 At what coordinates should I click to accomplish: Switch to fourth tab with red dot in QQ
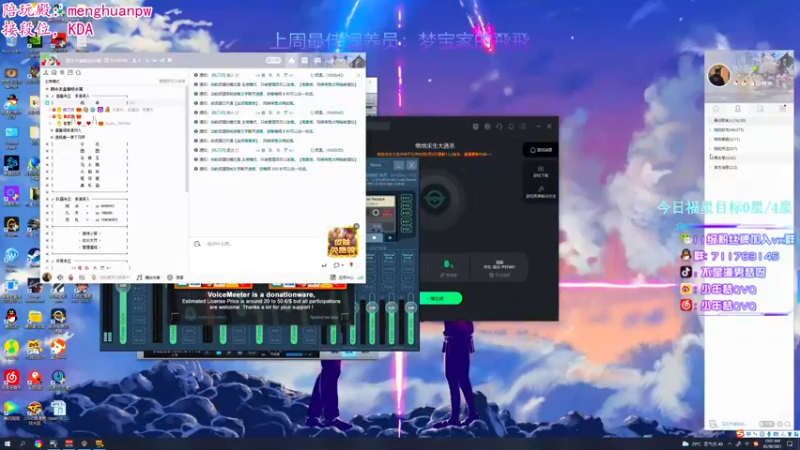click(782, 109)
